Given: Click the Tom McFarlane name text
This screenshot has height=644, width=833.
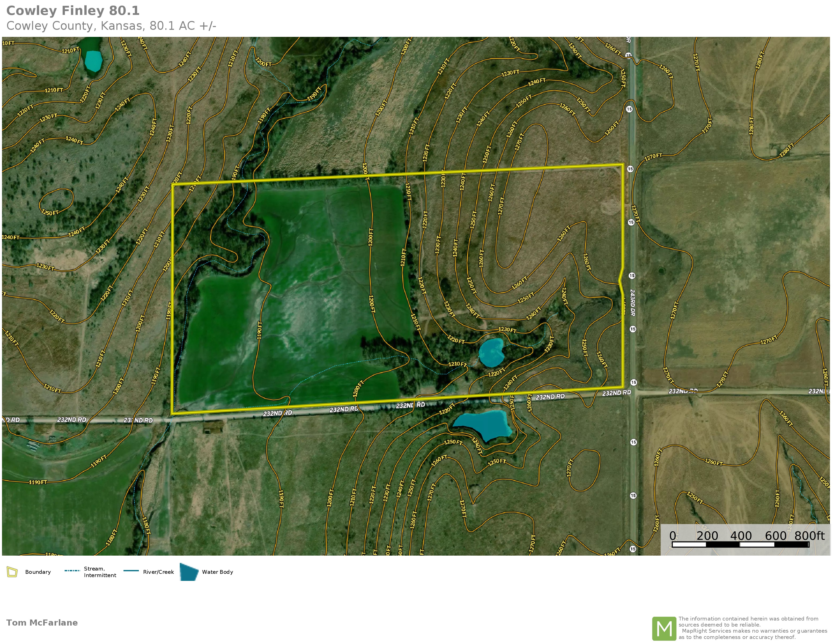Looking at the screenshot, I should tap(42, 623).
